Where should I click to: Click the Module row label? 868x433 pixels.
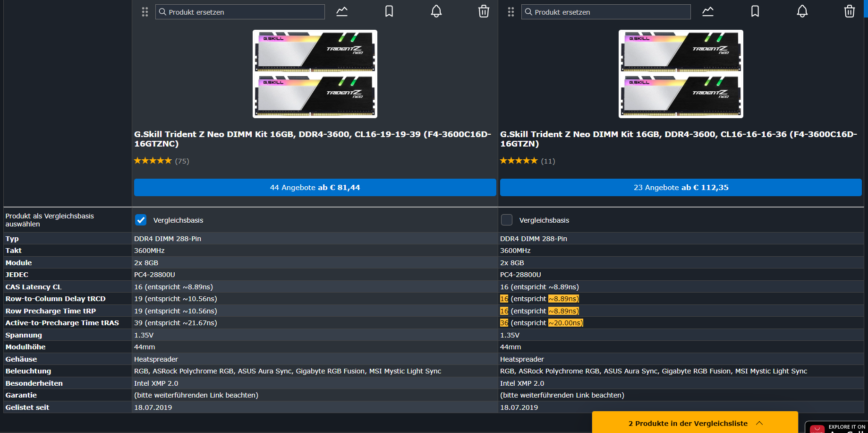pyautogui.click(x=19, y=263)
